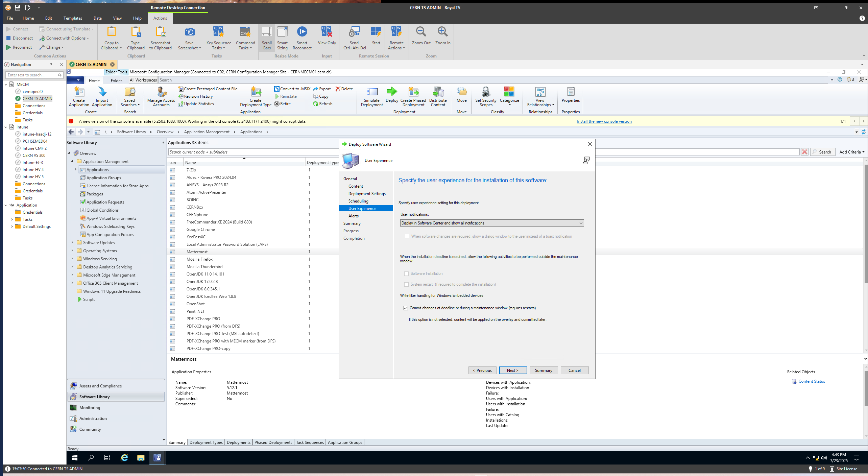This screenshot has width=868, height=476.
Task: Expand Default Settings in Navigation tree
Action: click(12, 227)
